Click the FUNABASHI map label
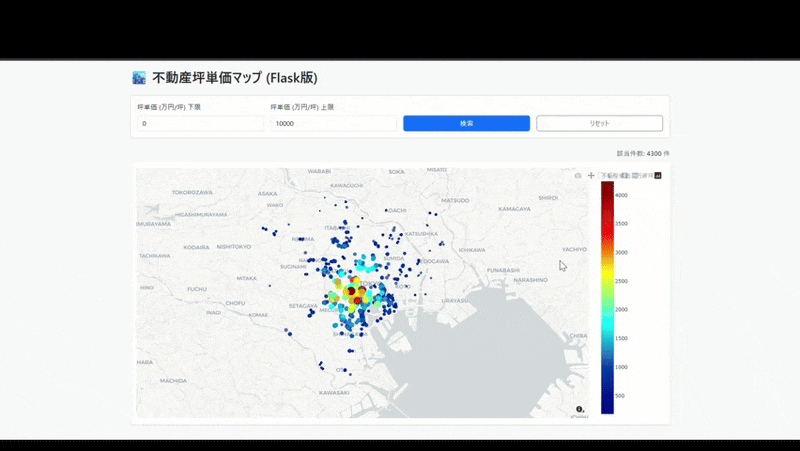Viewport: 800px width, 451px height. pos(504,270)
